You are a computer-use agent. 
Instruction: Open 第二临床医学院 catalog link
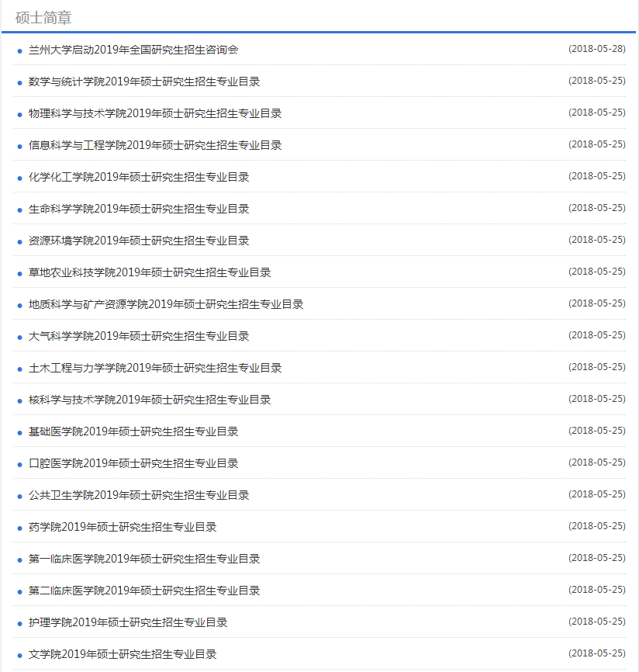coord(144,591)
